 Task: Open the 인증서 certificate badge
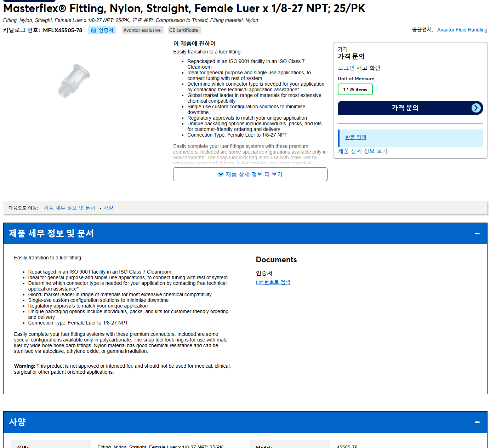point(102,30)
